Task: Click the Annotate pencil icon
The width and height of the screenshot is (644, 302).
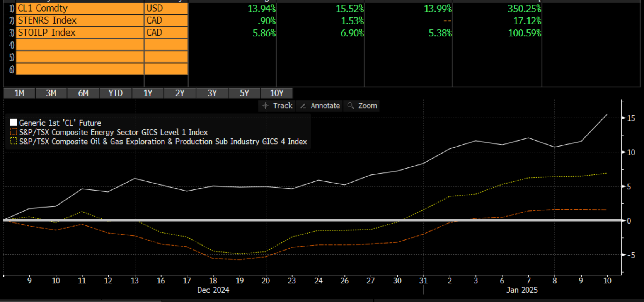Action: click(303, 106)
